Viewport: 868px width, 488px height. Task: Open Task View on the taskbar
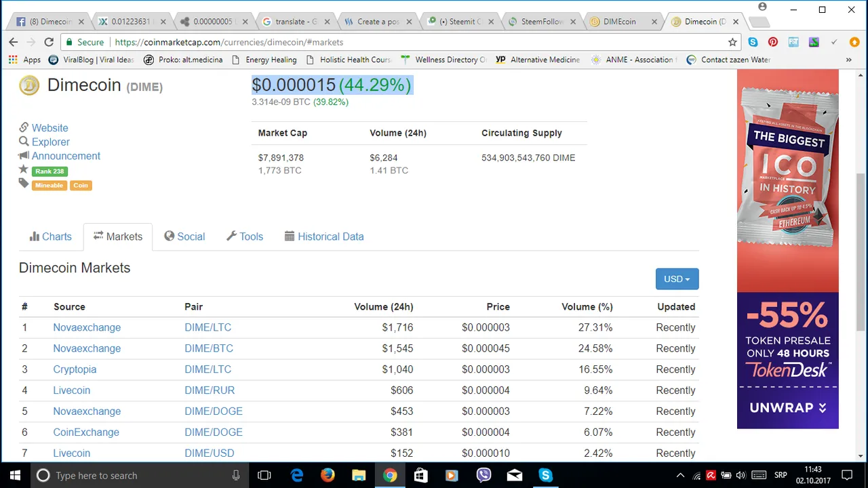pos(264,475)
